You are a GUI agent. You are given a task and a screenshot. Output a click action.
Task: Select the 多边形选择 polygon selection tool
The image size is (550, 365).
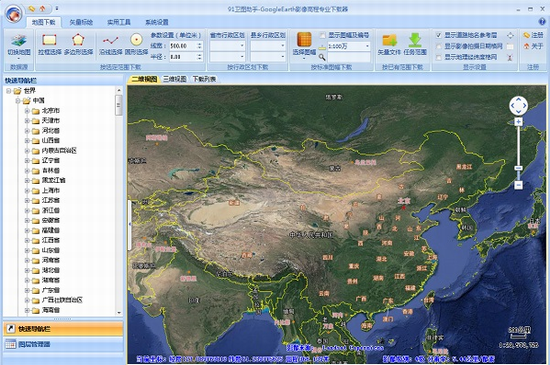78,40
